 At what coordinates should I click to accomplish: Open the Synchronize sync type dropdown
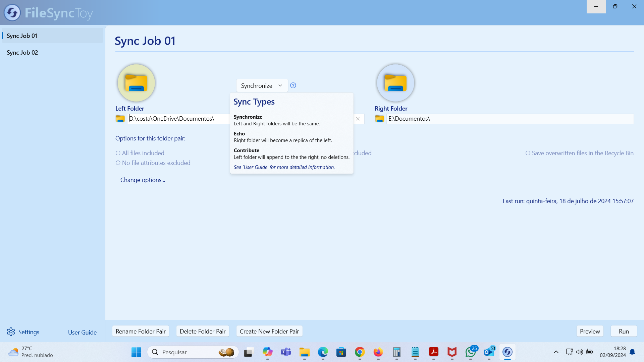[262, 85]
